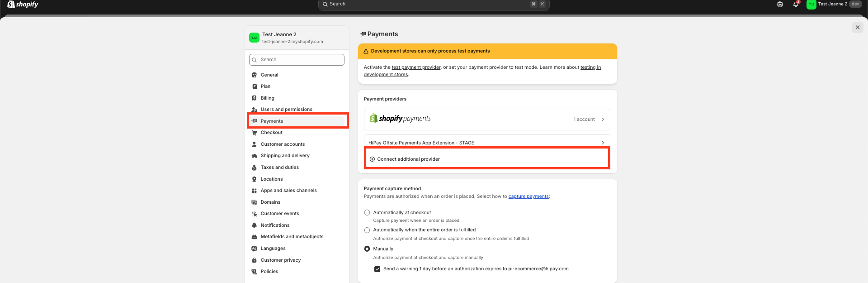Click the Domains icon
This screenshot has width=868, height=283.
click(254, 202)
